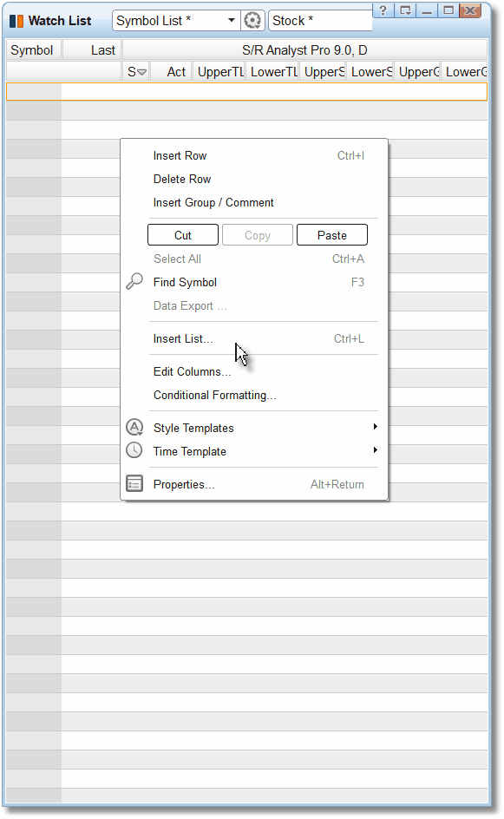Click the Style Templates icon
The image size is (504, 819).
[134, 427]
